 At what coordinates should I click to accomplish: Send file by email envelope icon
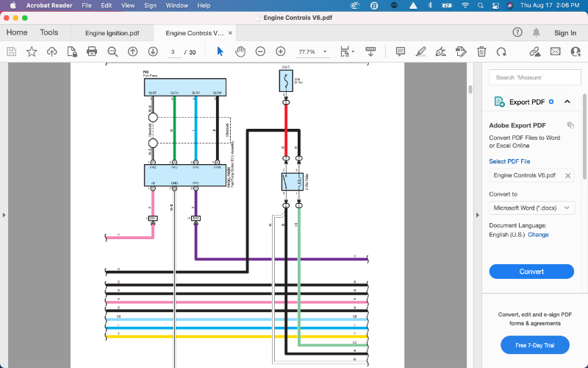point(555,52)
